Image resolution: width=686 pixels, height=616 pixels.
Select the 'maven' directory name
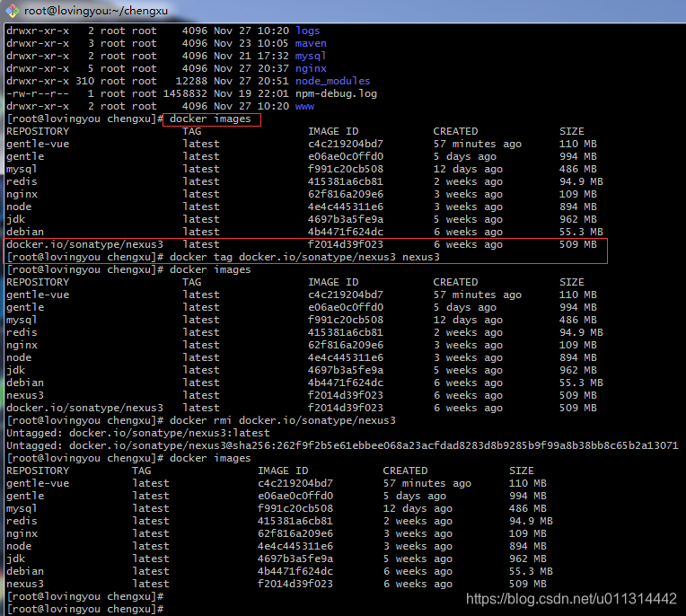[x=311, y=43]
